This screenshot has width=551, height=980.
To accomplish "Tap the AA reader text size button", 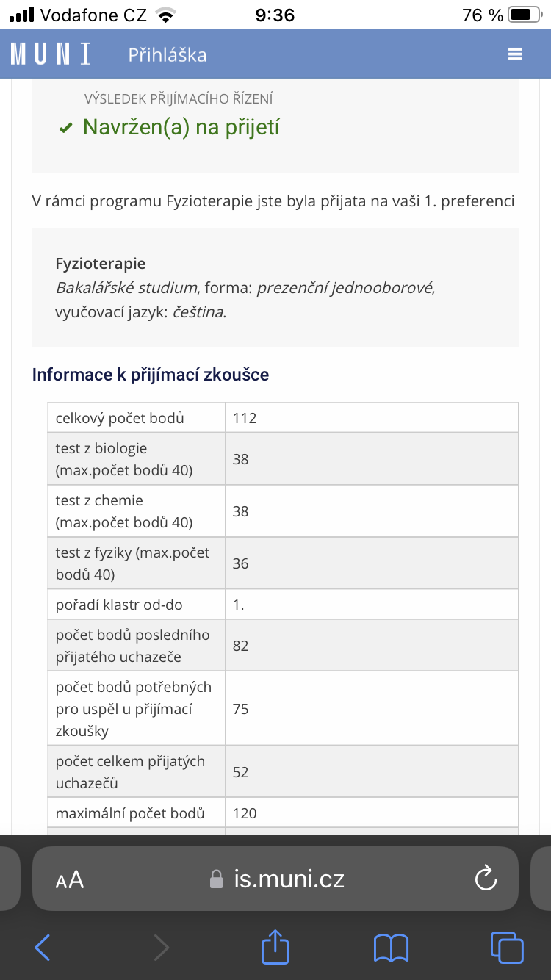I will click(70, 879).
